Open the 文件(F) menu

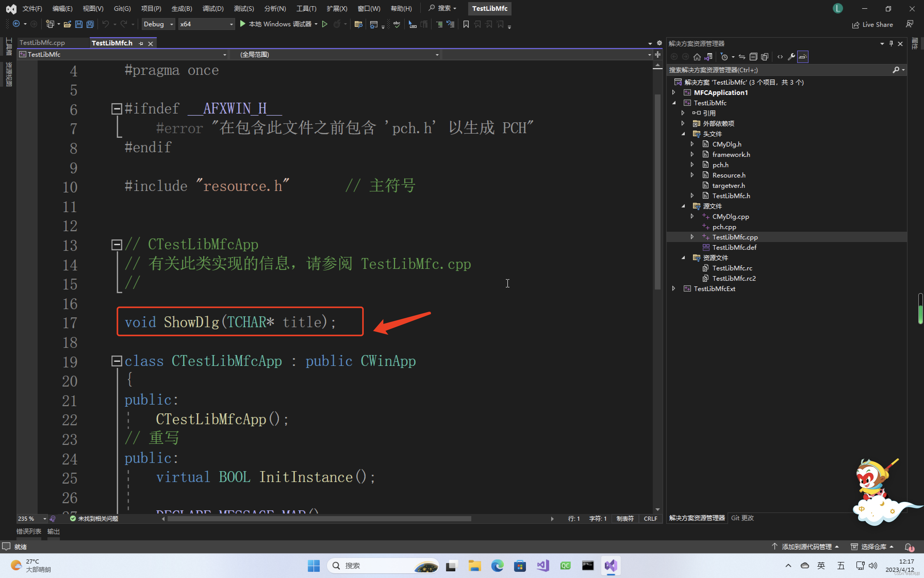(32, 9)
